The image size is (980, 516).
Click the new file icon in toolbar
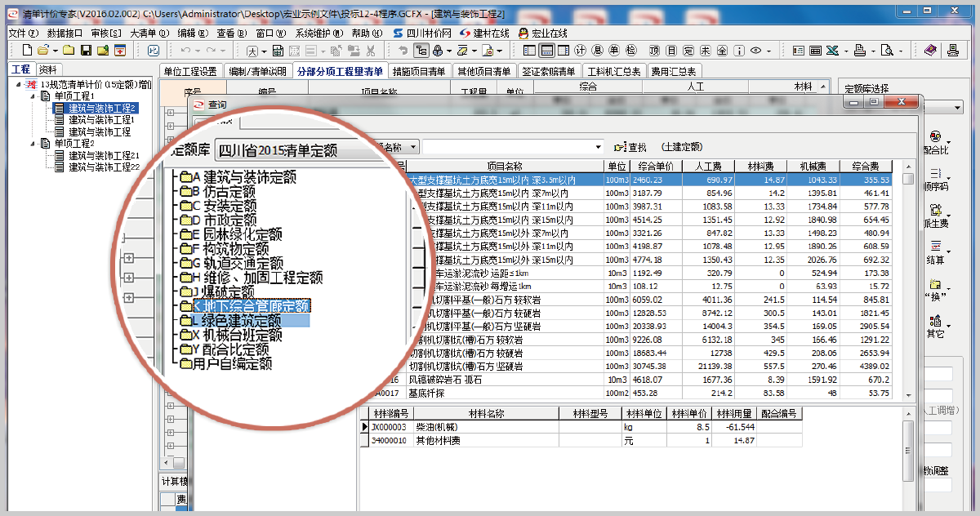pyautogui.click(x=26, y=51)
